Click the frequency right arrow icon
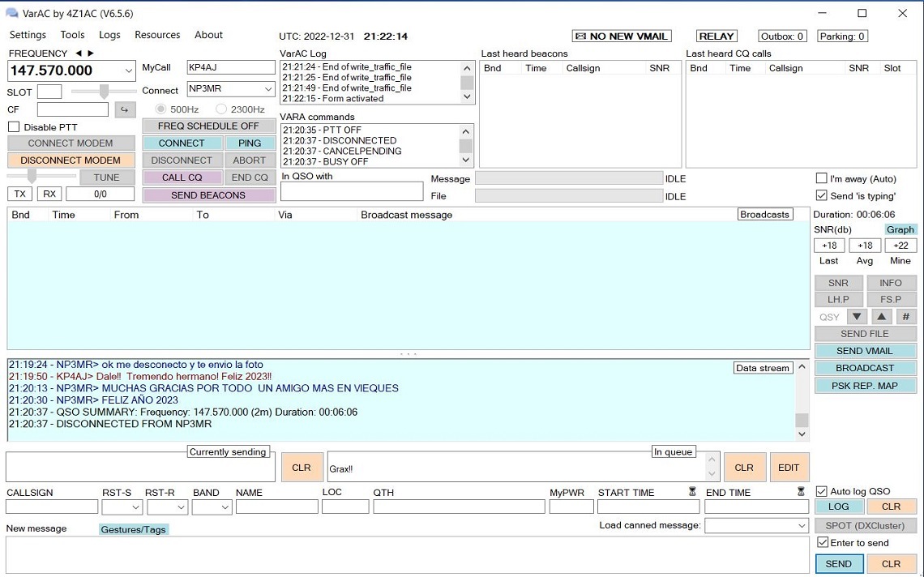This screenshot has width=924, height=577. tap(91, 53)
